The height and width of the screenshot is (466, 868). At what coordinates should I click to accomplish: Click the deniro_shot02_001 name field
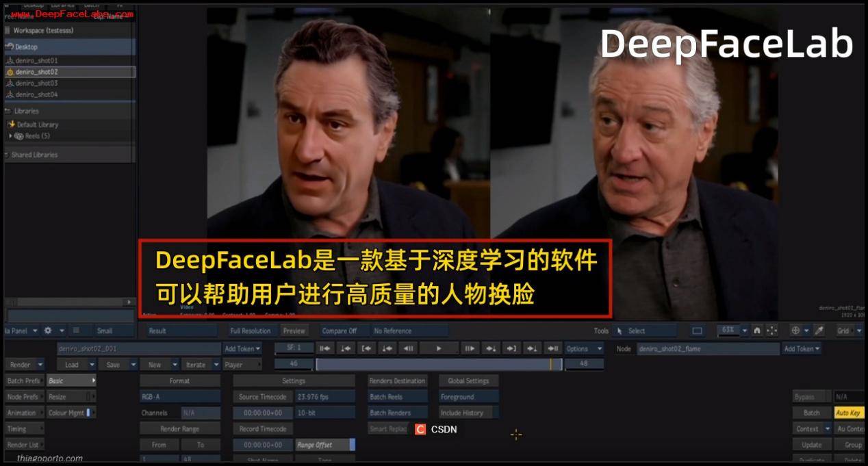(x=139, y=348)
